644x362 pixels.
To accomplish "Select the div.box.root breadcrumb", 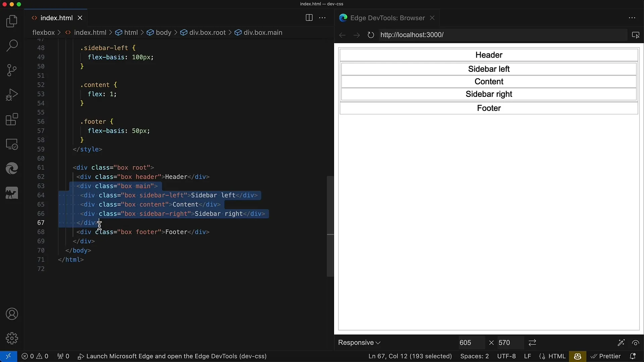I will [203, 33].
